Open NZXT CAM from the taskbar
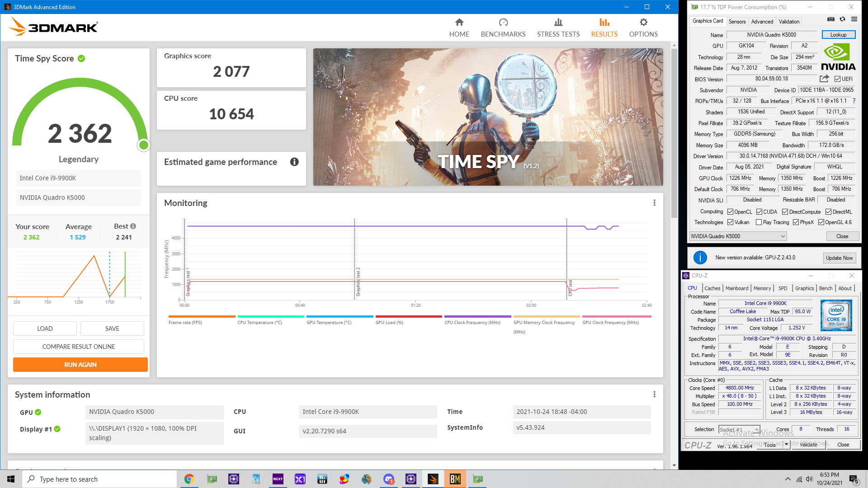Screen dimensions: 868x488 (278, 479)
